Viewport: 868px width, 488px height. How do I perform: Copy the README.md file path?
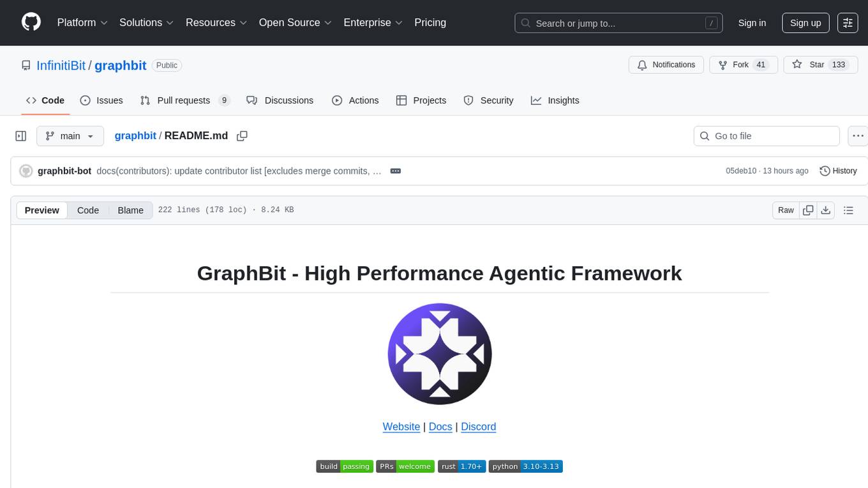pyautogui.click(x=242, y=136)
